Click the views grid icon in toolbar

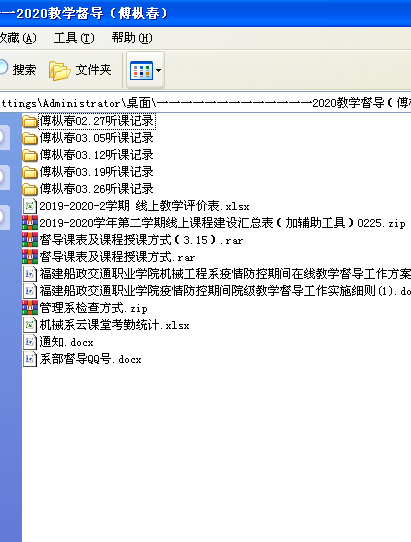(x=141, y=71)
